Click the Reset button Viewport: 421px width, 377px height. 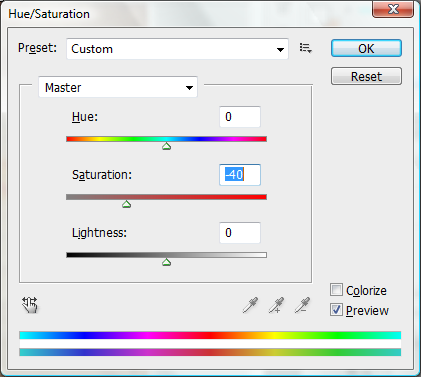366,76
